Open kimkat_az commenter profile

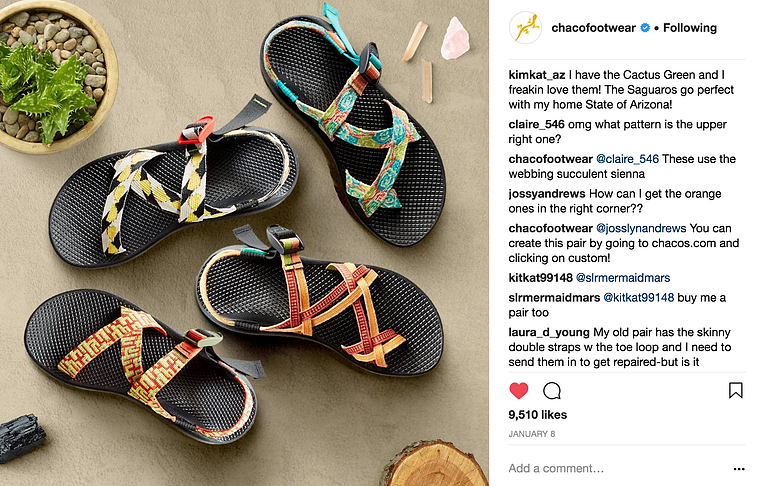(x=537, y=75)
